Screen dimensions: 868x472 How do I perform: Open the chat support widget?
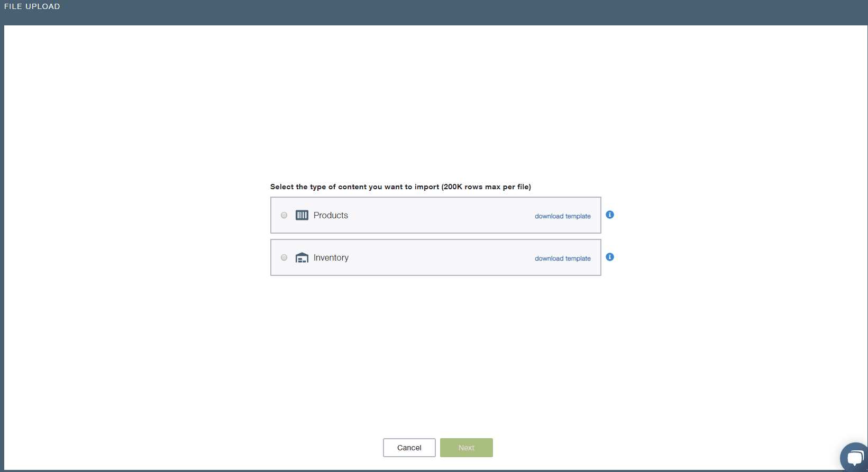(854, 457)
